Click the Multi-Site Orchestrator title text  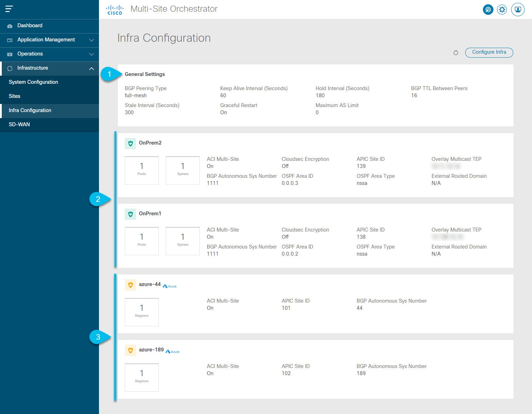point(174,9)
